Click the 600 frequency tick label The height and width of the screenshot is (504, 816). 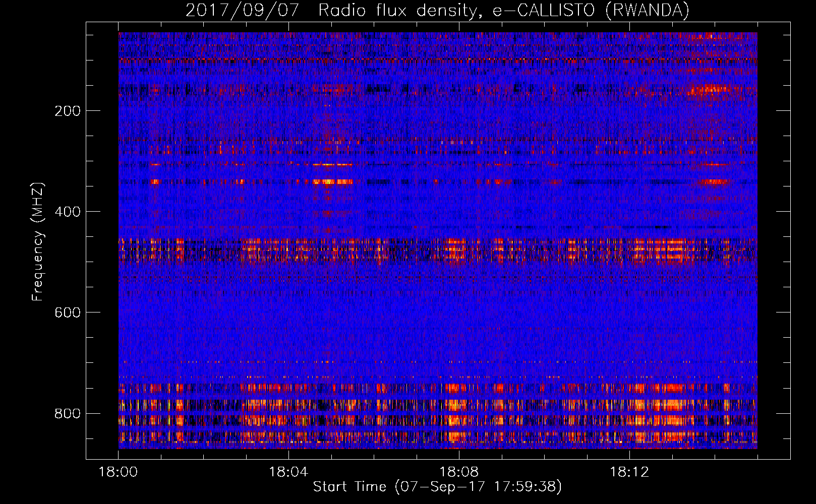coord(68,312)
